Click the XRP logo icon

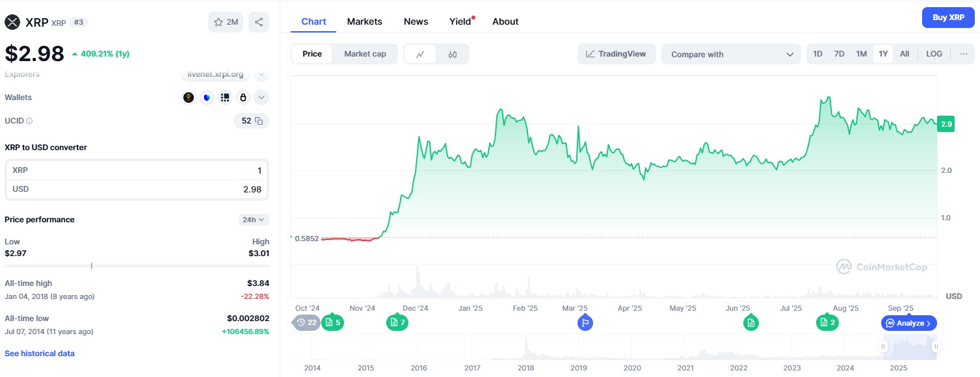[x=12, y=22]
